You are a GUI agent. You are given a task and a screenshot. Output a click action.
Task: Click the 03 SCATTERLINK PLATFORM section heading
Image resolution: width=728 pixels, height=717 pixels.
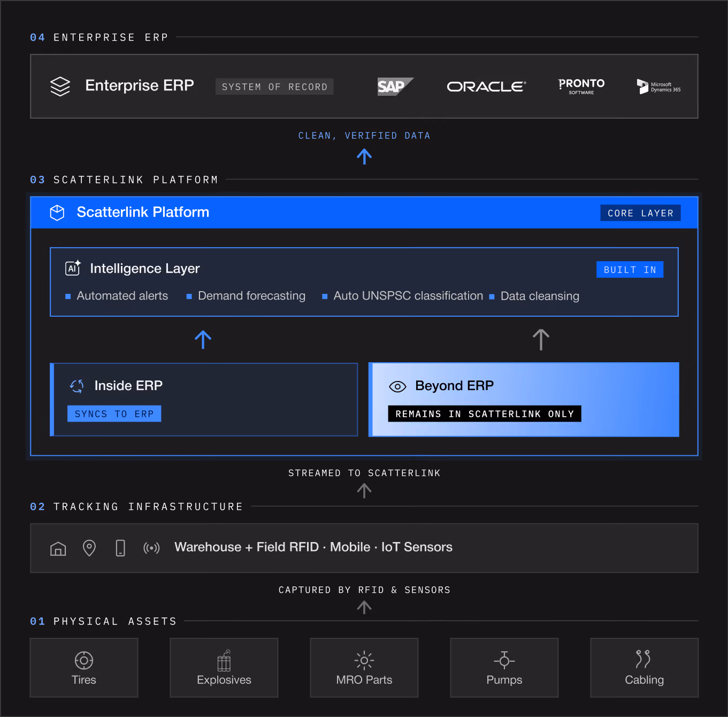click(124, 180)
